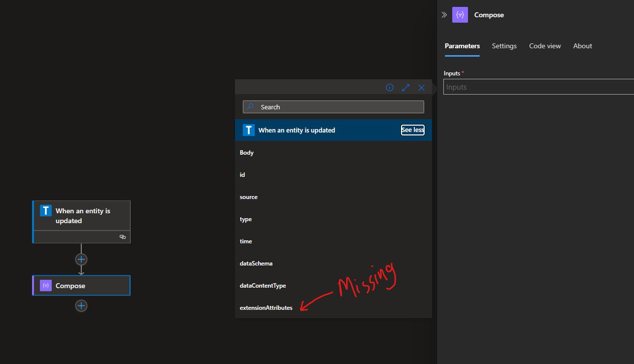Select the Body dynamic content item
The image size is (634, 364).
point(246,152)
